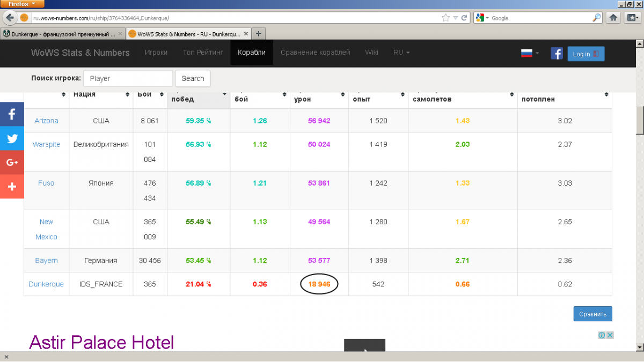Bookmark this page with star icon
The width and height of the screenshot is (644, 362).
pyautogui.click(x=445, y=18)
